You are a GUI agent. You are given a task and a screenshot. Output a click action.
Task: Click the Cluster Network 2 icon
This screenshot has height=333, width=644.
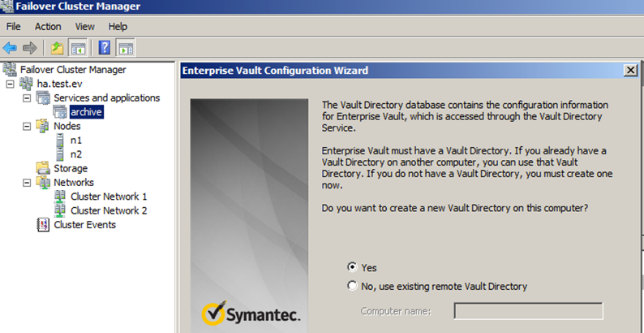click(60, 210)
